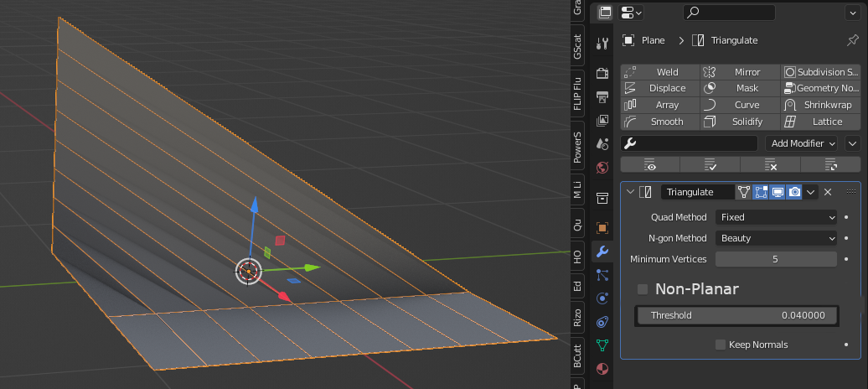This screenshot has width=868, height=389.
Task: Click the blue Z-axis gizmo arrow
Action: click(255, 204)
